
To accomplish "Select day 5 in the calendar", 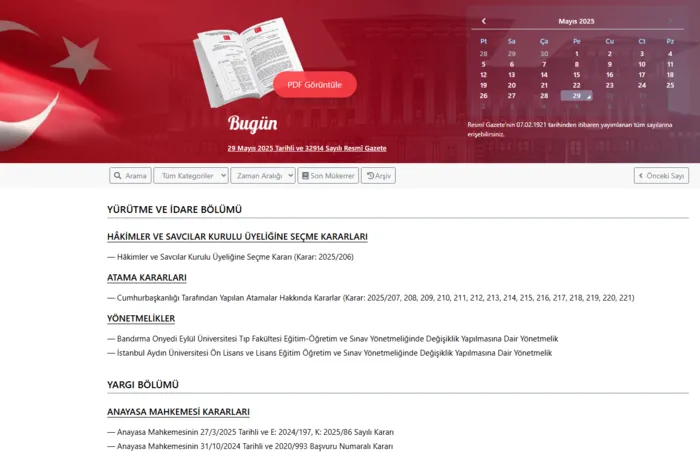I will tap(483, 64).
